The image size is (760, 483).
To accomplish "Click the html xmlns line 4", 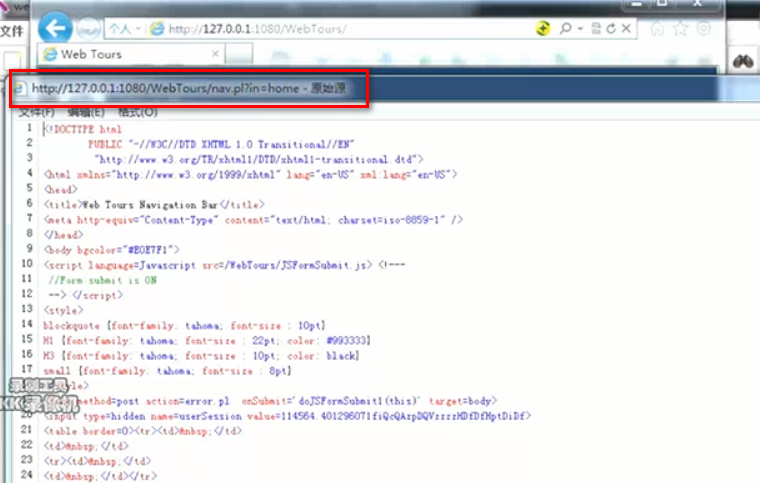I will point(251,174).
